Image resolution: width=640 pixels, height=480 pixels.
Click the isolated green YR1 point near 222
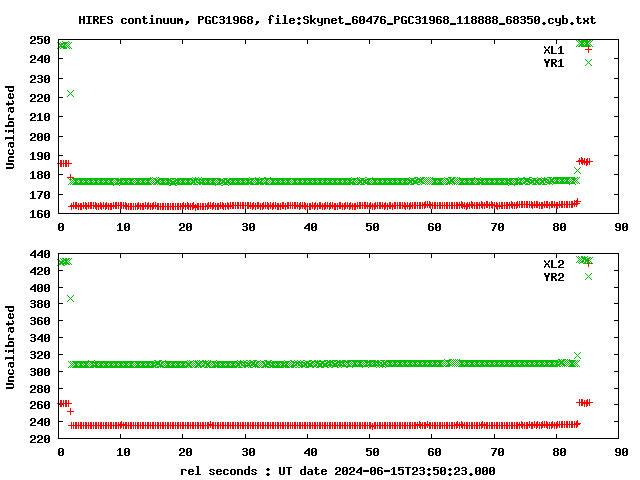click(x=70, y=93)
